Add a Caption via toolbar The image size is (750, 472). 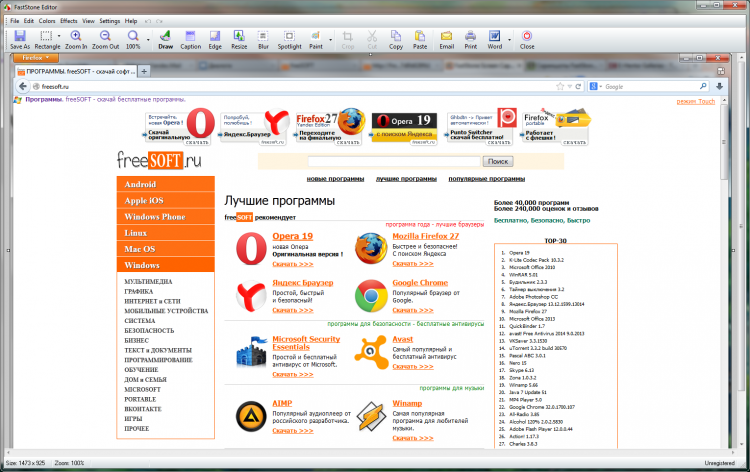coord(190,40)
